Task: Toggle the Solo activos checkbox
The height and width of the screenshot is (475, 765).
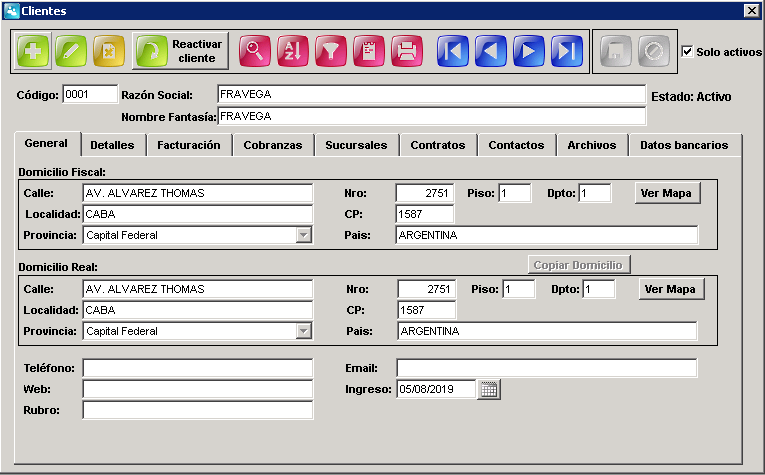Action: [687, 51]
